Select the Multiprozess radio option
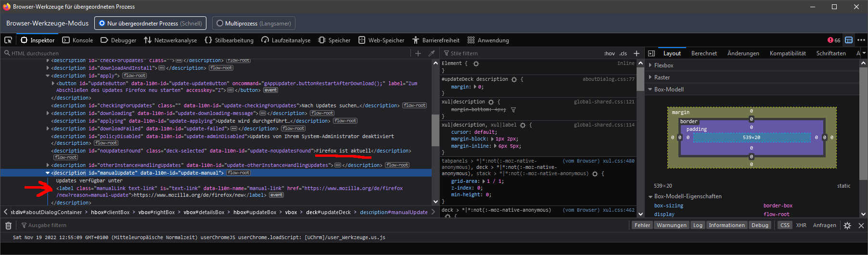 click(x=220, y=23)
